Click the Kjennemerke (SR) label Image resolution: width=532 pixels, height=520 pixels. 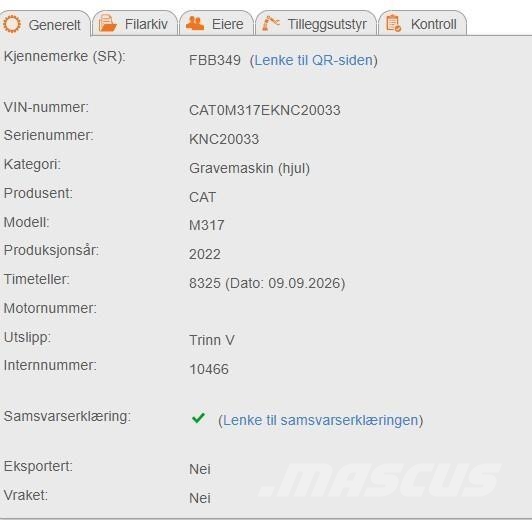(x=64, y=56)
